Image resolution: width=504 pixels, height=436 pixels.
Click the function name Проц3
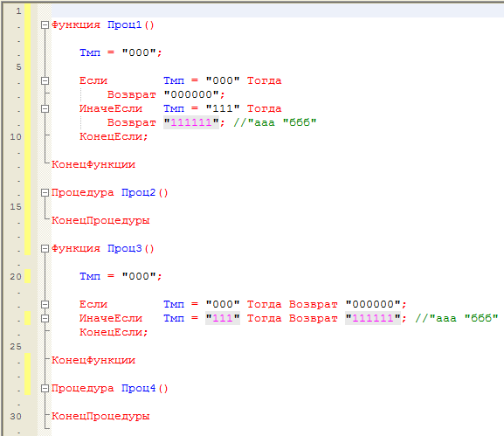coord(125,248)
